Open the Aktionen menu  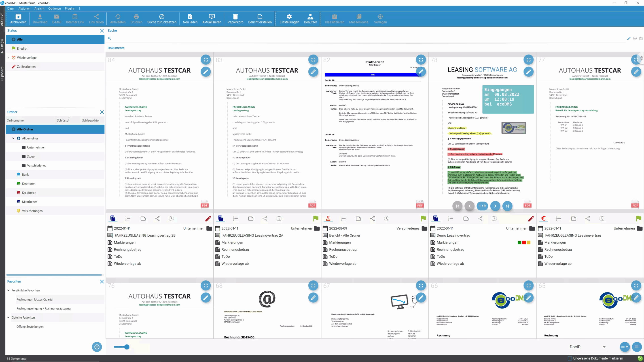pyautogui.click(x=24, y=8)
